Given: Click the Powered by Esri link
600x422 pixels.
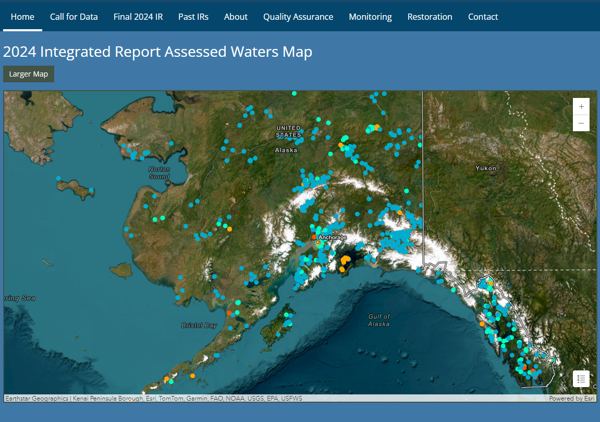Looking at the screenshot, I should 572,398.
